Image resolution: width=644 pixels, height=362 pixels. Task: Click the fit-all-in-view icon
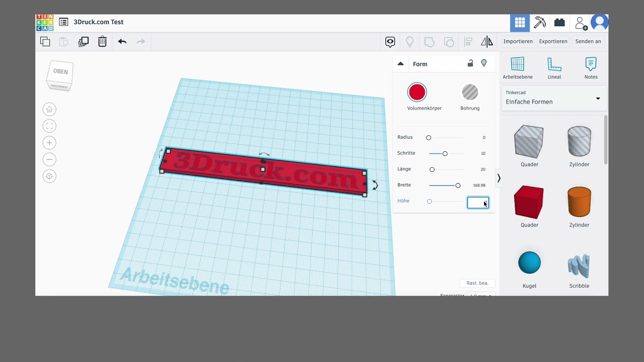coord(49,126)
